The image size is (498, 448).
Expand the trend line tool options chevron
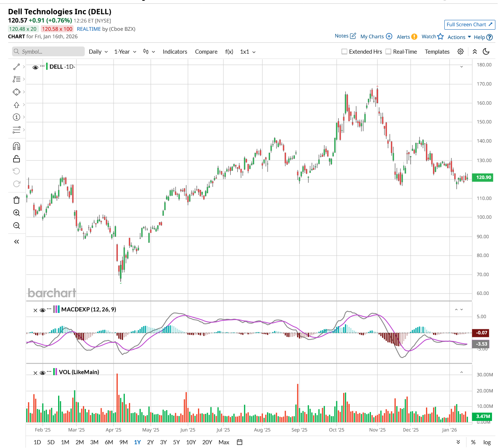pyautogui.click(x=24, y=67)
